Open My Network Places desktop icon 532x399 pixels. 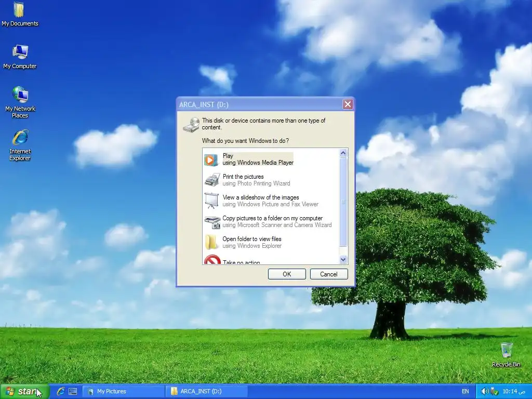[20, 102]
